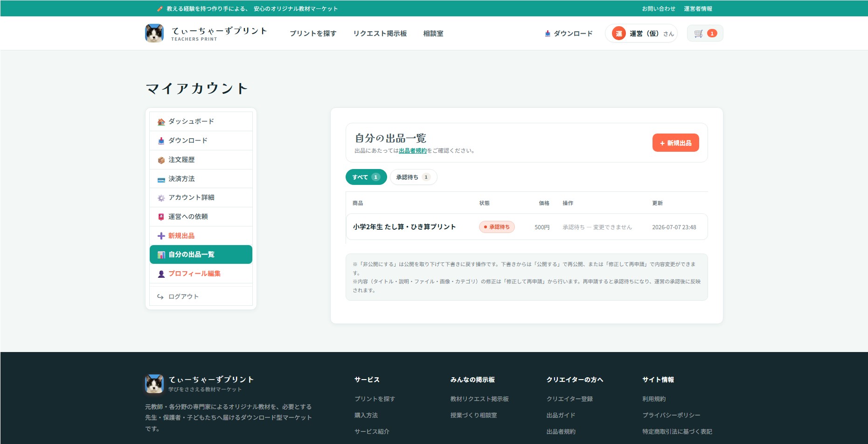Click the 商品 column header
Image resolution: width=868 pixels, height=444 pixels.
pos(358,203)
